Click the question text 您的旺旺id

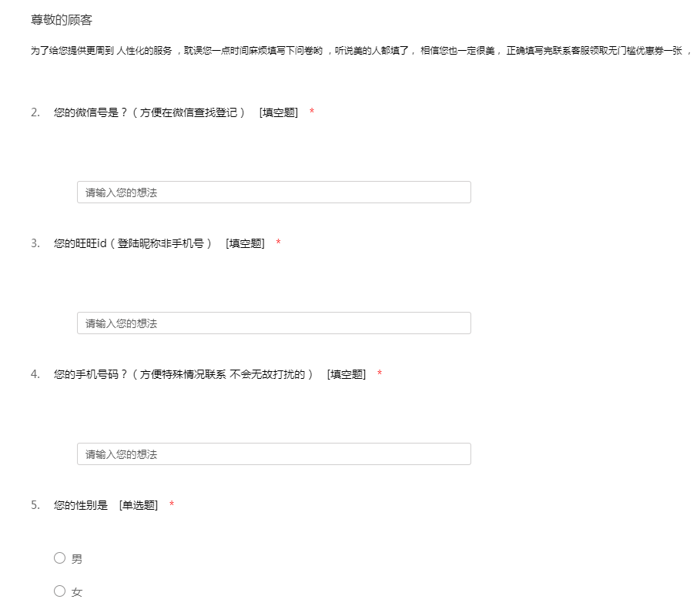click(132, 243)
